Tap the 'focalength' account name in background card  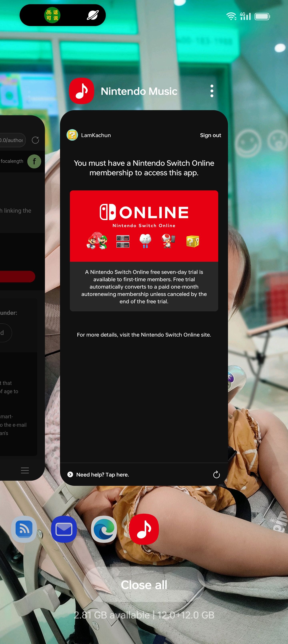click(x=12, y=161)
